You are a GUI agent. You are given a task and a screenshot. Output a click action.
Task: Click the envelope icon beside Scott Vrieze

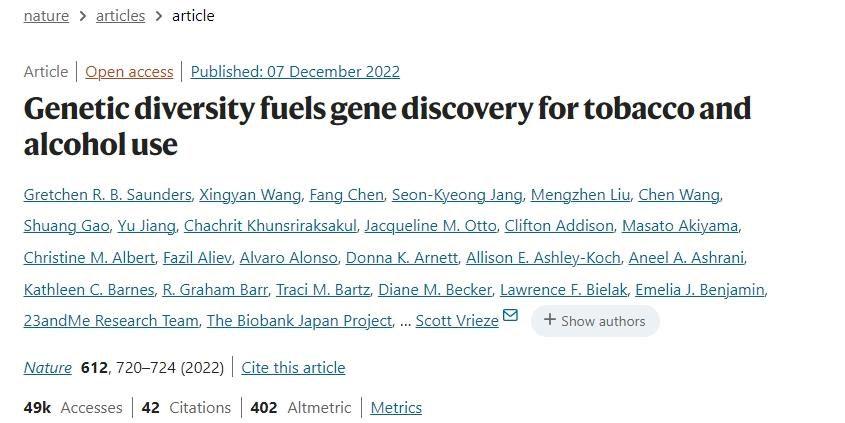point(510,316)
